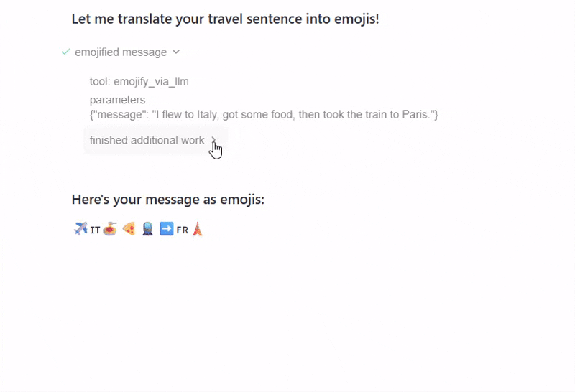The height and width of the screenshot is (392, 575).
Task: Click the JSON message parameter text
Action: click(x=264, y=114)
